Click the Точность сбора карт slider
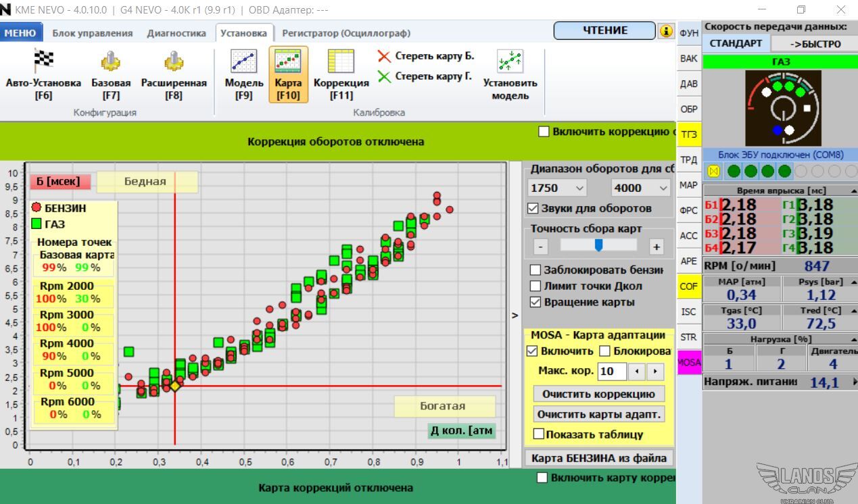Viewport: 858px width, 504px height. [x=598, y=245]
